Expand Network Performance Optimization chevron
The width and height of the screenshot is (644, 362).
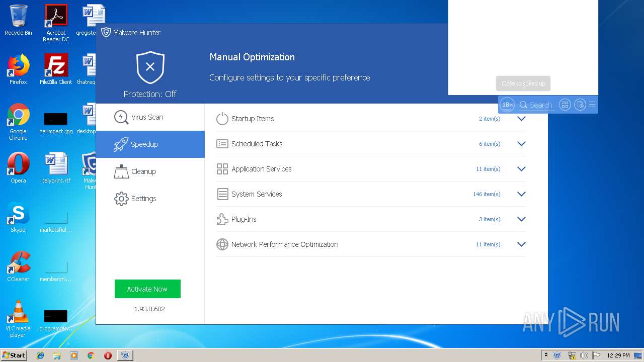pos(521,244)
